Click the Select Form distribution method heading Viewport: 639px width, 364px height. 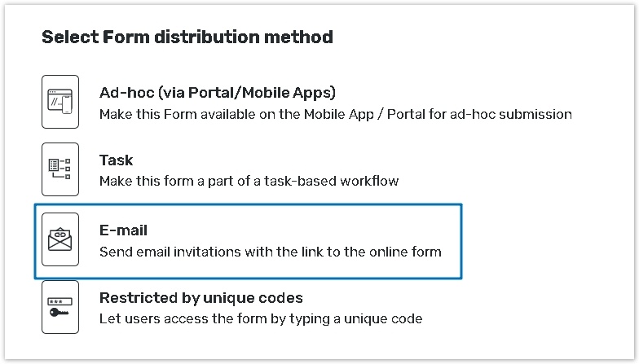(187, 37)
